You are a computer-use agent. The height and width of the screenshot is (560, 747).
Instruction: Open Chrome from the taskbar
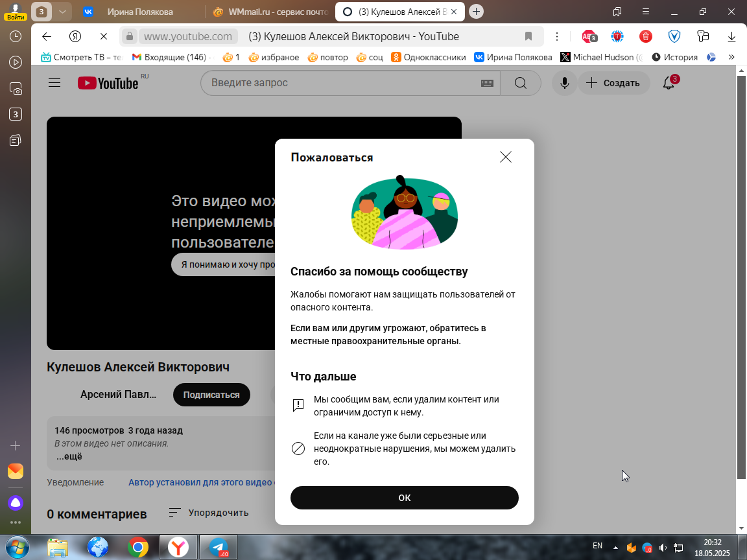click(137, 547)
